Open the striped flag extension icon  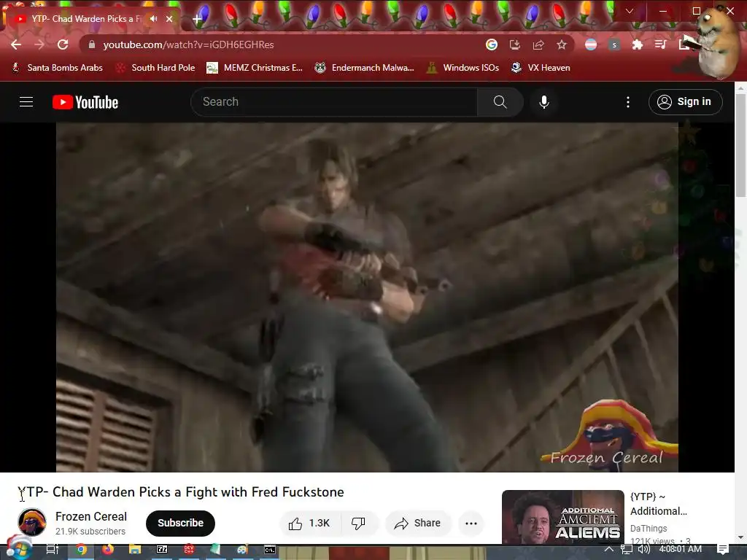591,44
